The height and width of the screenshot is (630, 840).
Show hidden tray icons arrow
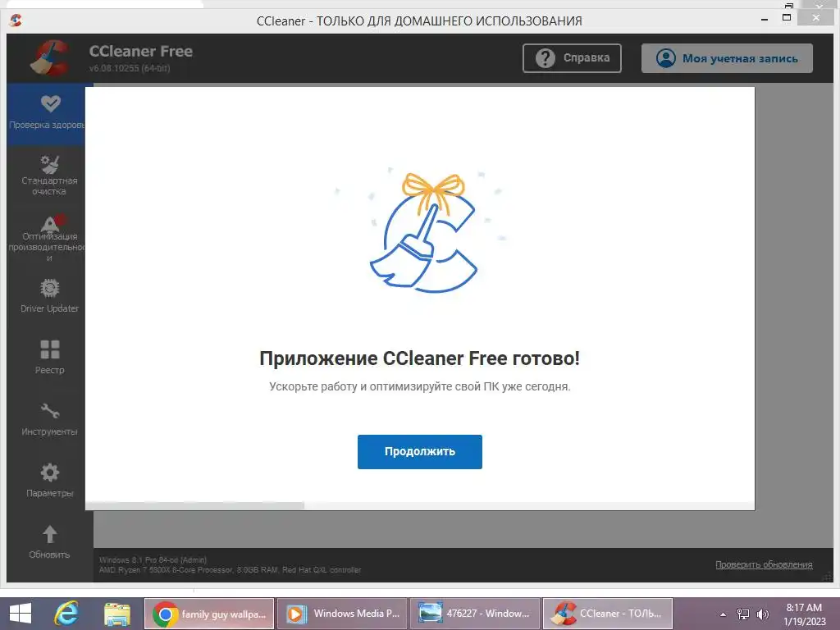(723, 614)
